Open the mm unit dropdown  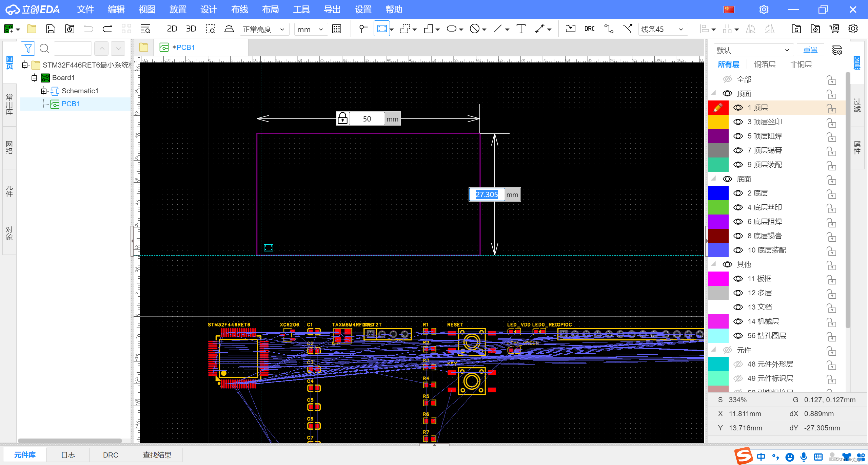point(310,30)
